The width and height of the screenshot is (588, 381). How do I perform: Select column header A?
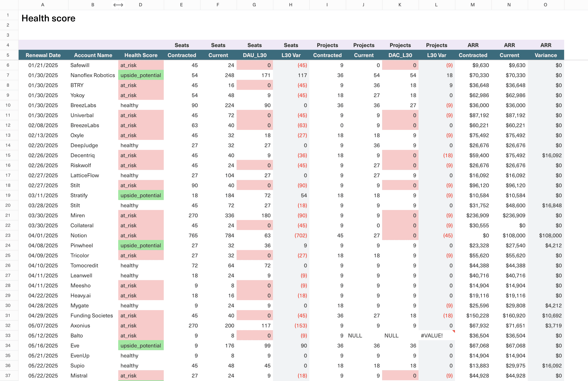[x=42, y=5]
